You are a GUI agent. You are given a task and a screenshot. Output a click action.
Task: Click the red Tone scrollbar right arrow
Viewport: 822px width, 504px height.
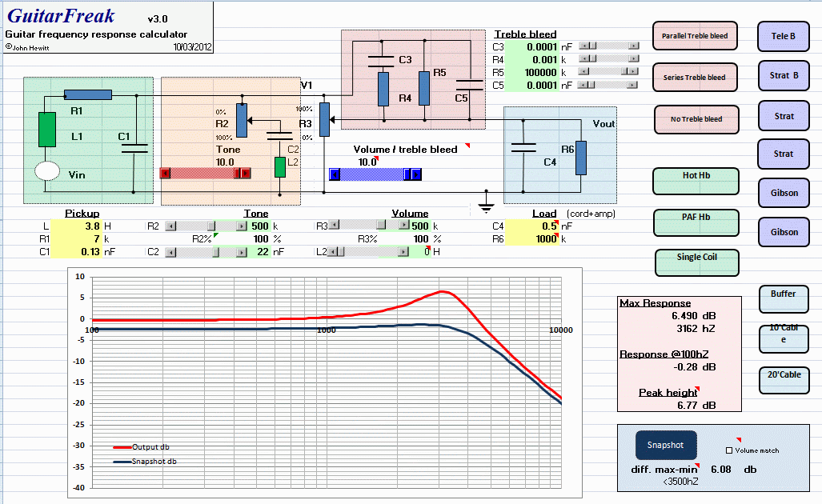pyautogui.click(x=246, y=173)
